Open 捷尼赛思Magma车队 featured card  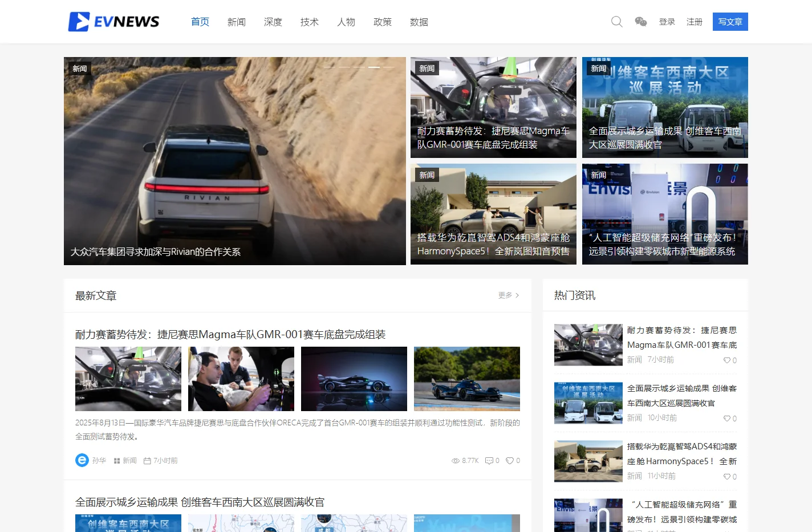point(493,107)
